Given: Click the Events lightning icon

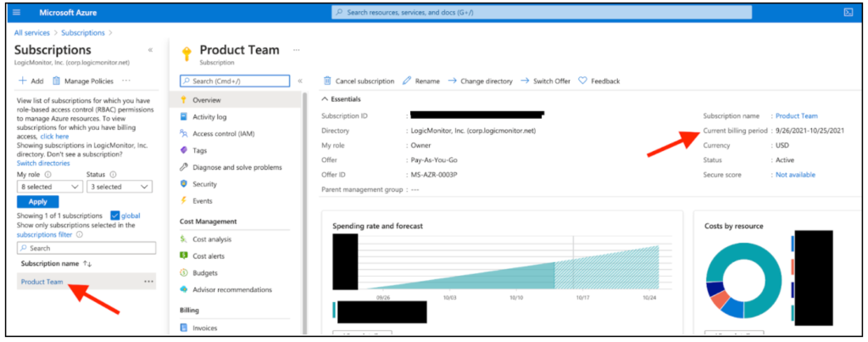Looking at the screenshot, I should point(184,200).
